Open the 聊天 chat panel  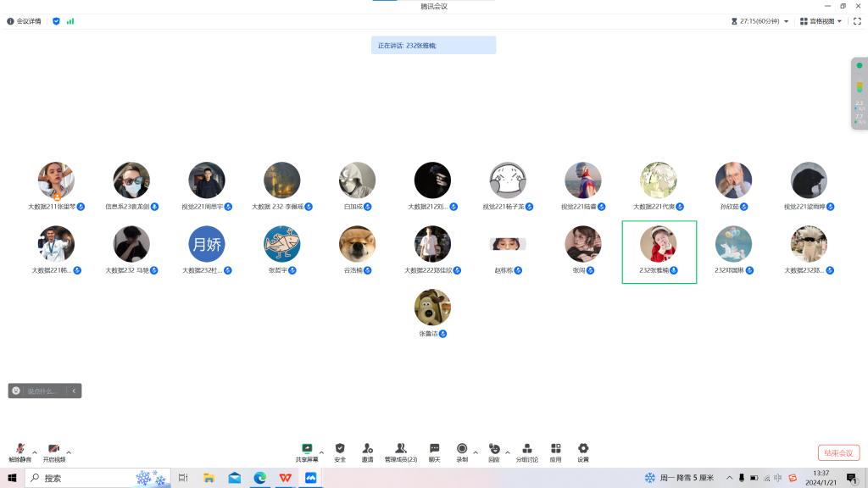(434, 451)
